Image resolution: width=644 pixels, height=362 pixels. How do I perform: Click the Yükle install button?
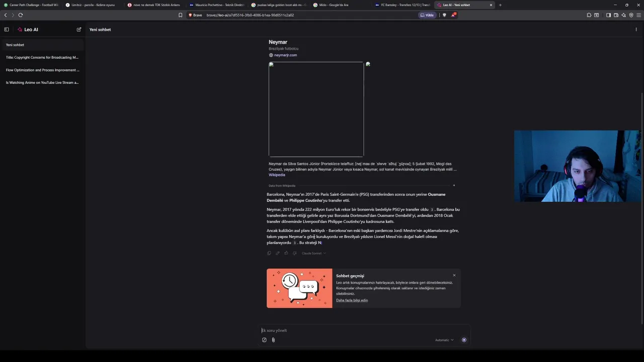(x=427, y=15)
